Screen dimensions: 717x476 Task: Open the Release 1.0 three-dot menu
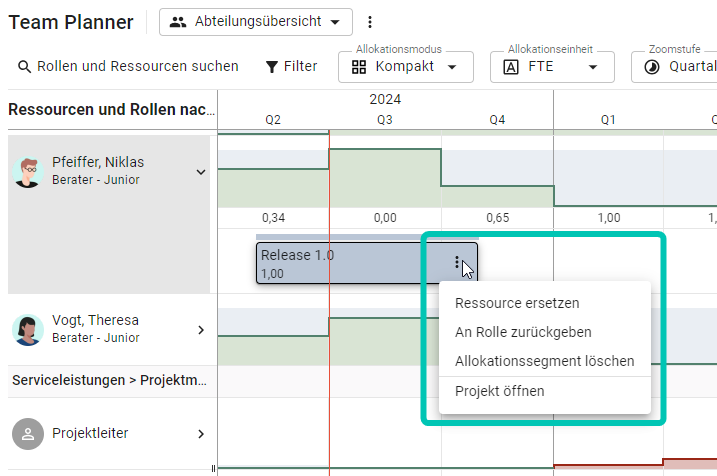[456, 262]
